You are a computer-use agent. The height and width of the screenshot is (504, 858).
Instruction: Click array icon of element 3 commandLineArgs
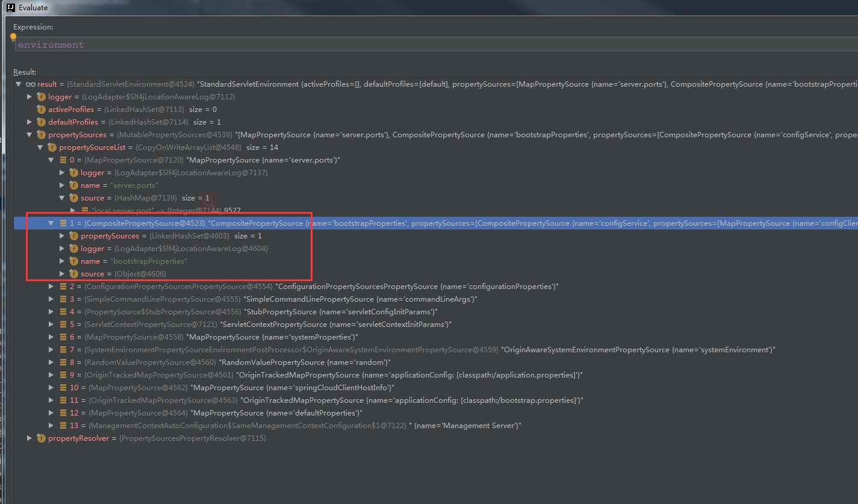coord(63,299)
